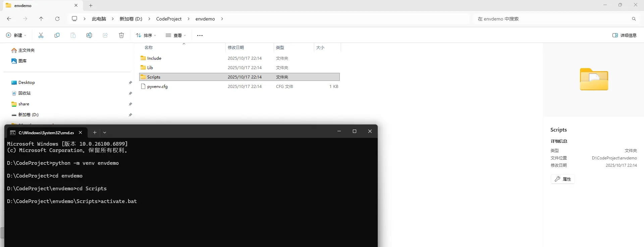Open the 新建 dropdown menu
This screenshot has width=644, height=247.
16,35
